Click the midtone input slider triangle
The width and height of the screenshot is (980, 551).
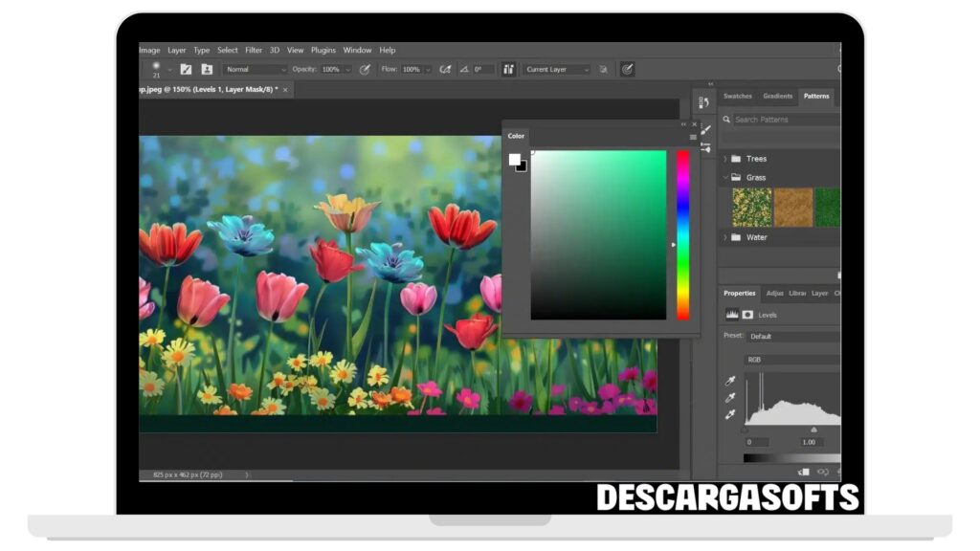[813, 430]
